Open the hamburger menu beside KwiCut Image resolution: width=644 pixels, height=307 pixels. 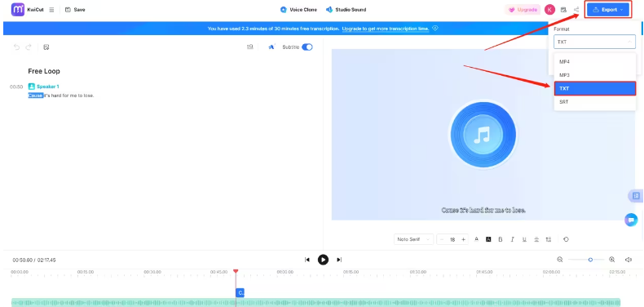[51, 10]
